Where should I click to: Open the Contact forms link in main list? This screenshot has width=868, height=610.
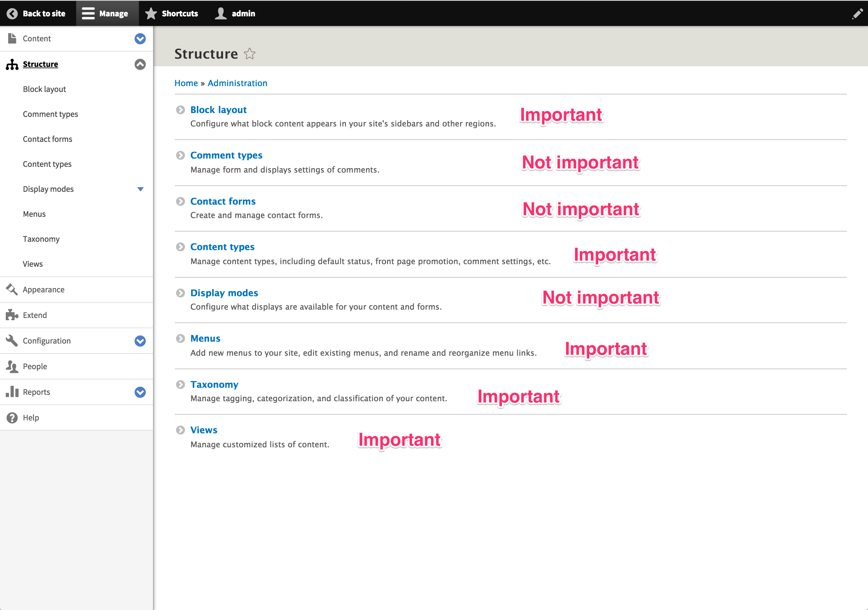coord(223,201)
